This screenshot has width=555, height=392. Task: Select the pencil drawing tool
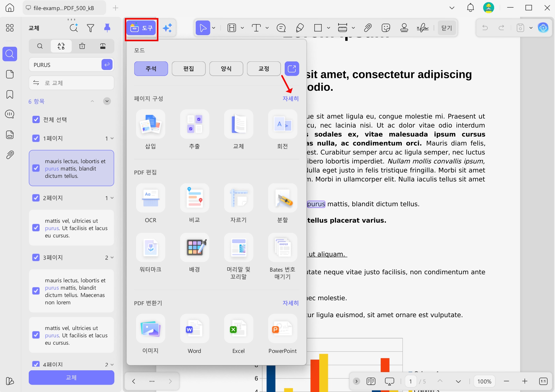pyautogui.click(x=300, y=28)
